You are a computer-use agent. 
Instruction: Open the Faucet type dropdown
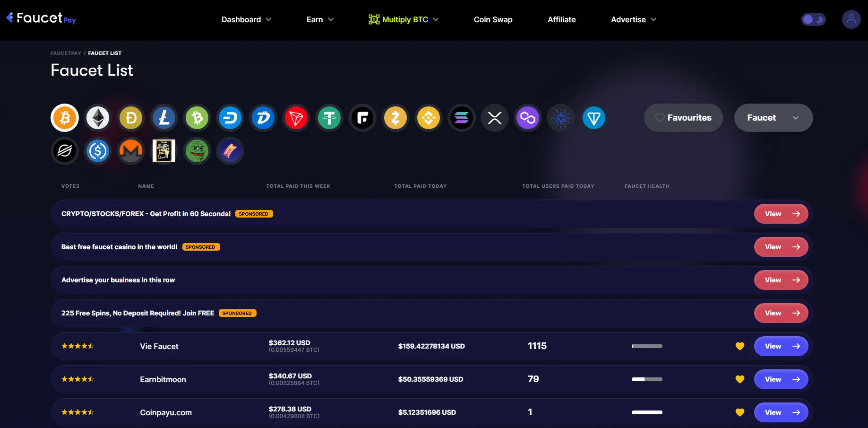click(x=773, y=118)
